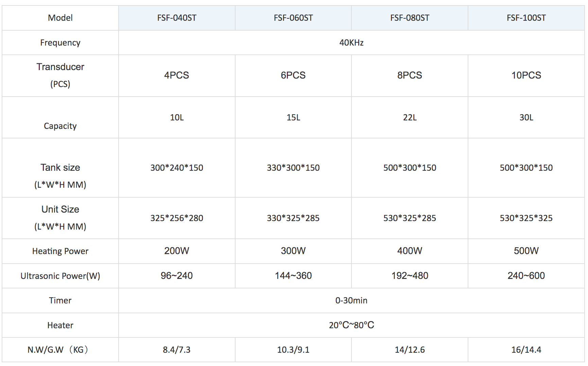Image resolution: width=588 pixels, height=366 pixels.
Task: Click the FSF-080ST model header
Action: pyautogui.click(x=410, y=18)
